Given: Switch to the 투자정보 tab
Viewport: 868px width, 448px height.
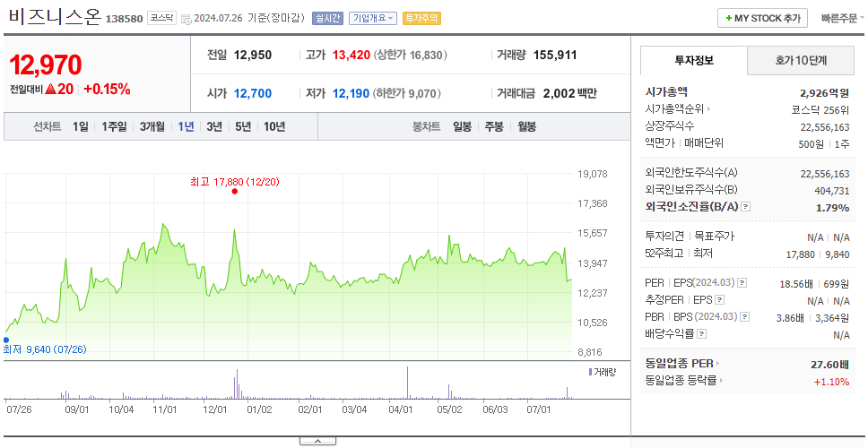Looking at the screenshot, I should click(x=694, y=60).
